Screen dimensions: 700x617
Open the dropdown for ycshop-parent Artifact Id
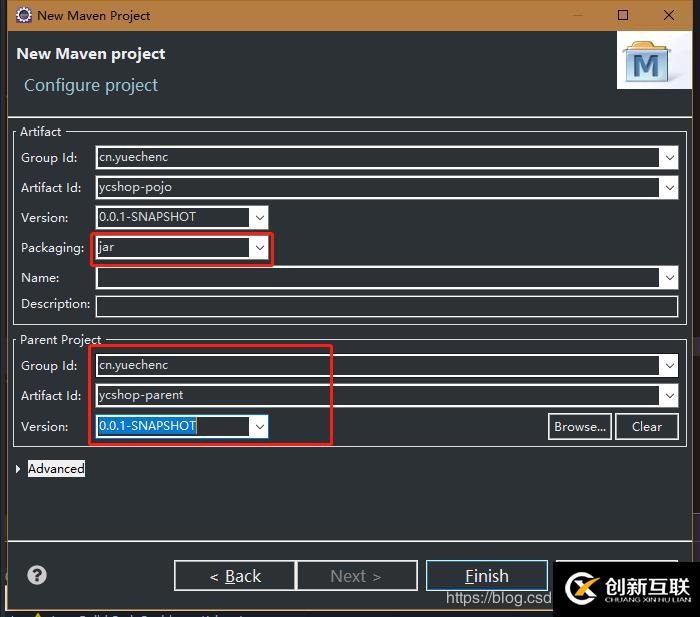(669, 395)
